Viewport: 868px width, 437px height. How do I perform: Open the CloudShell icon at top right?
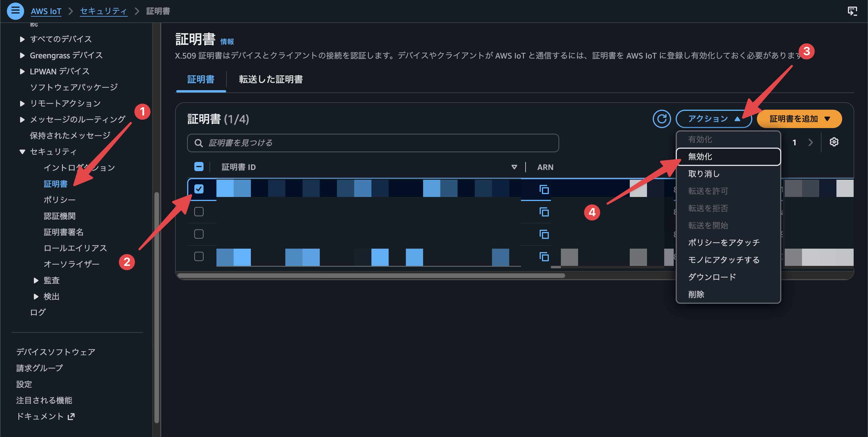coord(852,11)
